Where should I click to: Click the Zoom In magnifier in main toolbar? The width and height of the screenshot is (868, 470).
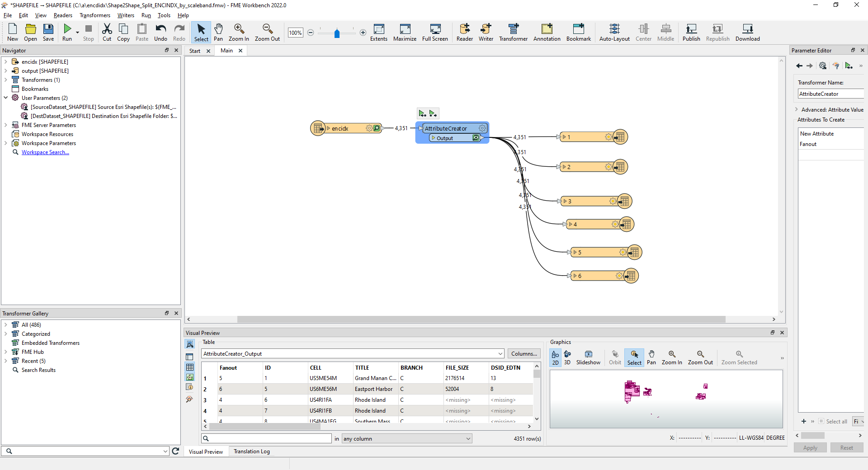(x=239, y=32)
